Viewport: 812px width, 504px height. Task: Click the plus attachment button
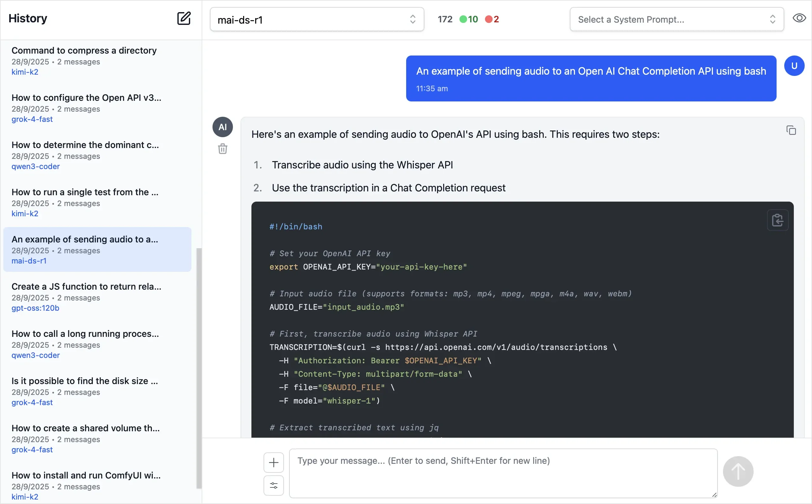[273, 462]
